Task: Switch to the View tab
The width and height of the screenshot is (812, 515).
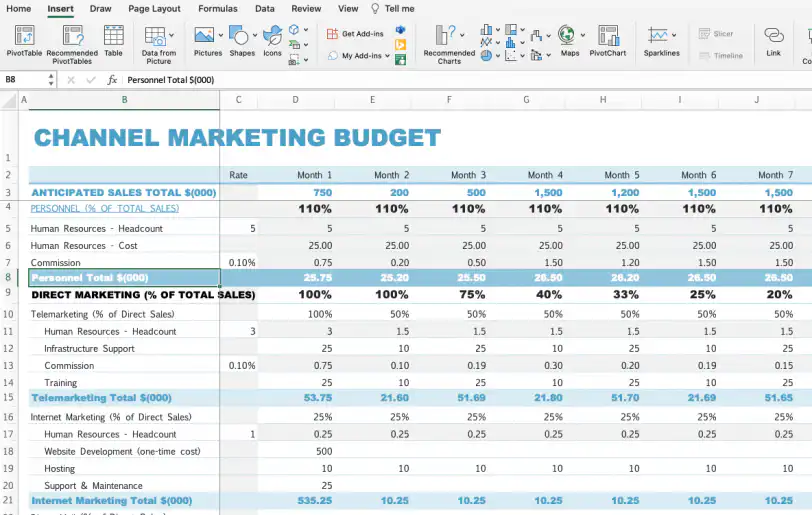Action: pyautogui.click(x=348, y=9)
